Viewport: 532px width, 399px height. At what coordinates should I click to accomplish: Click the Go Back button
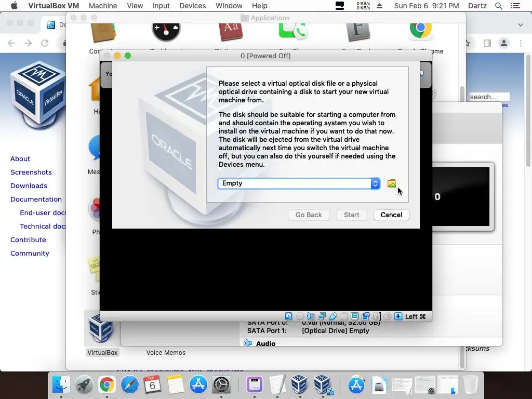[309, 215]
